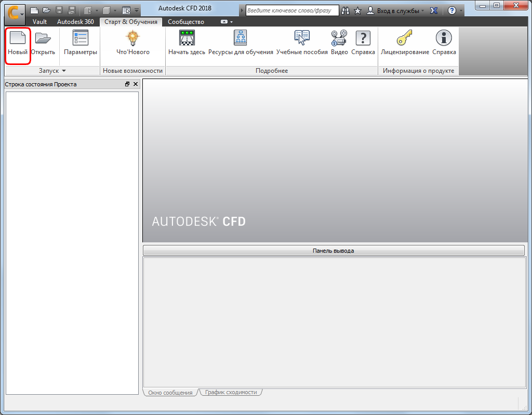This screenshot has height=415, width=532.
Task: Switch to График сходимости tab
Action: 231,392
